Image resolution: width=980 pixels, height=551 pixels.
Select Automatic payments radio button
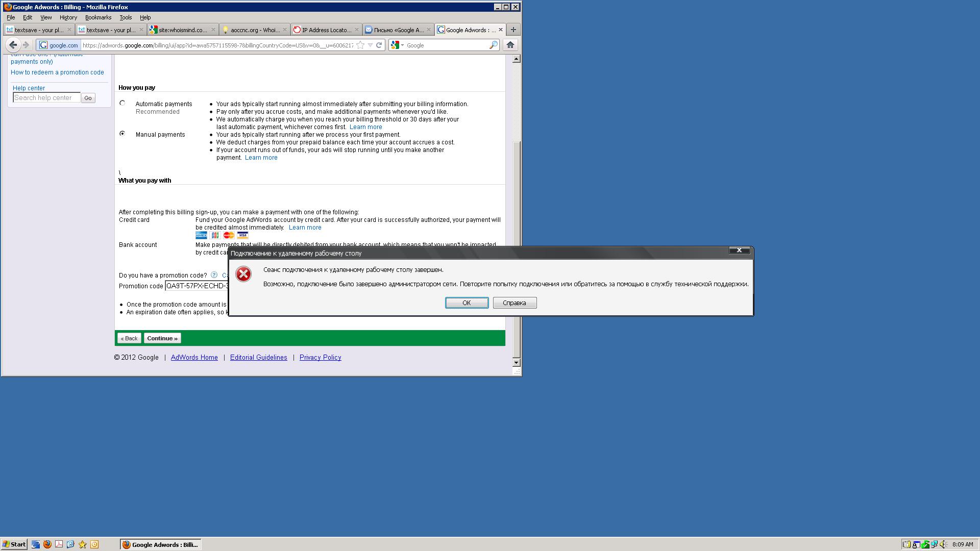point(122,103)
